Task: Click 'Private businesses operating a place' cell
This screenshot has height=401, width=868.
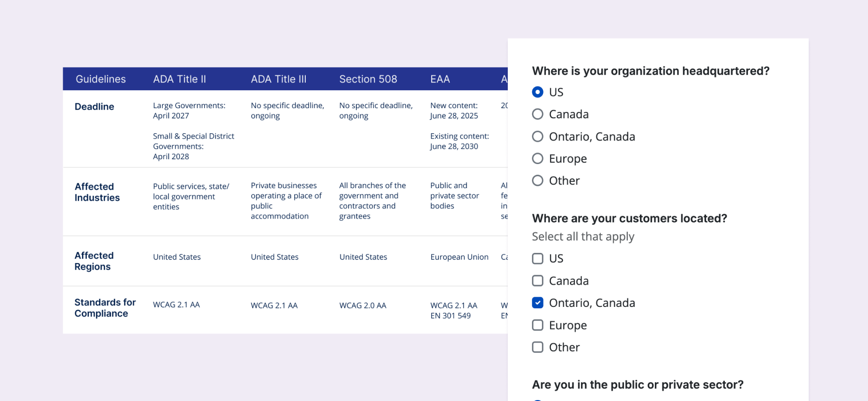Action: point(286,201)
